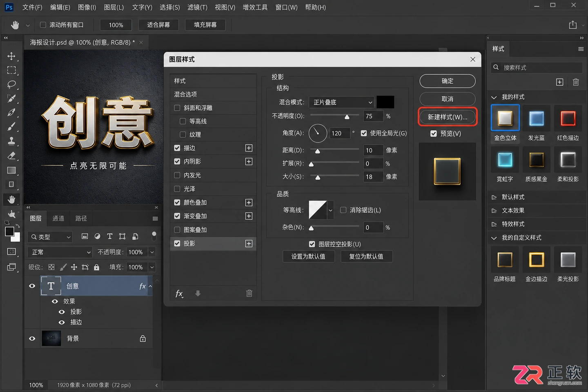The width and height of the screenshot is (588, 392).
Task: Click the share icon in options bar
Action: pos(573,25)
